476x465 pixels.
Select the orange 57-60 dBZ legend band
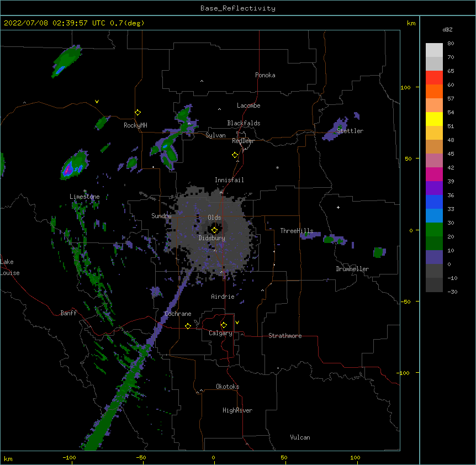(x=434, y=91)
